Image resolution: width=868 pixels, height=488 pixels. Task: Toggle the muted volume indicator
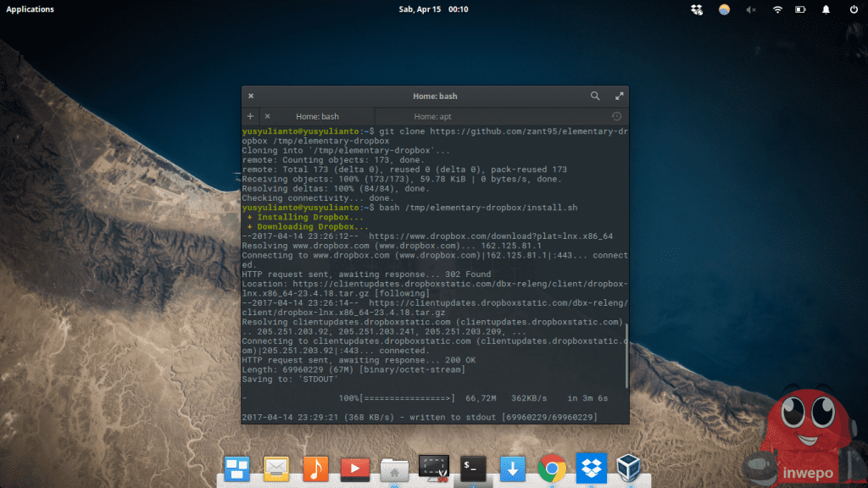click(x=750, y=9)
